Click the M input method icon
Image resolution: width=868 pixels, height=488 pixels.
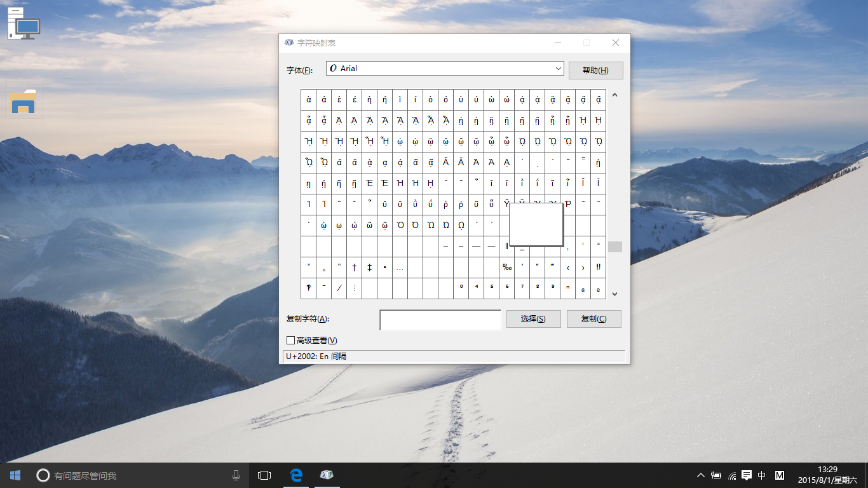tap(780, 475)
